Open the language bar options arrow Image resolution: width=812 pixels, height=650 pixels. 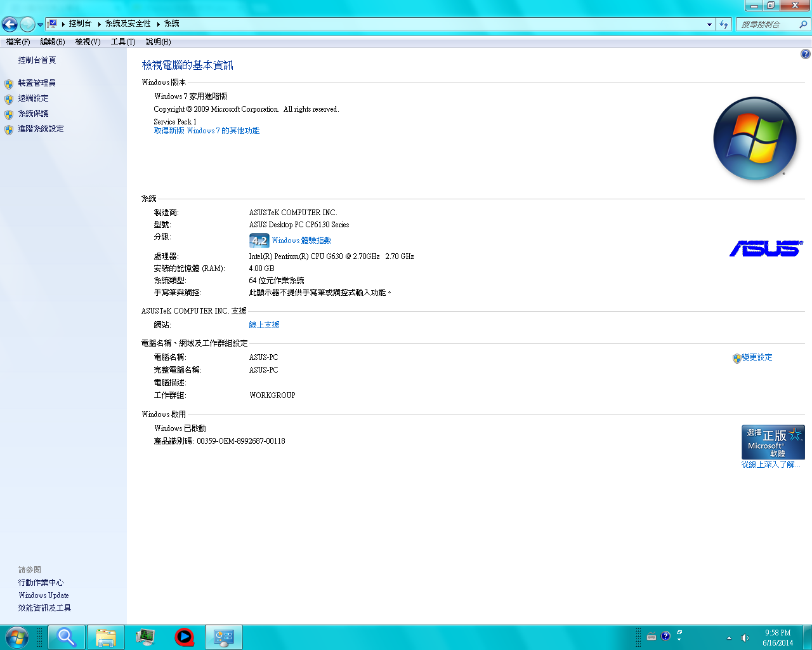pos(679,639)
